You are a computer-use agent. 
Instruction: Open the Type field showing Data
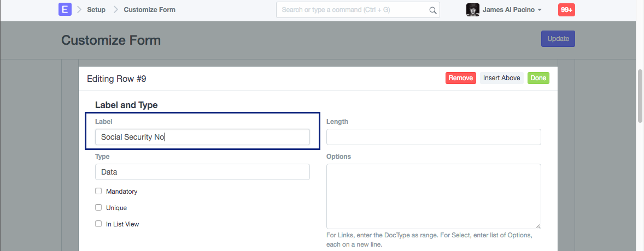pos(202,172)
